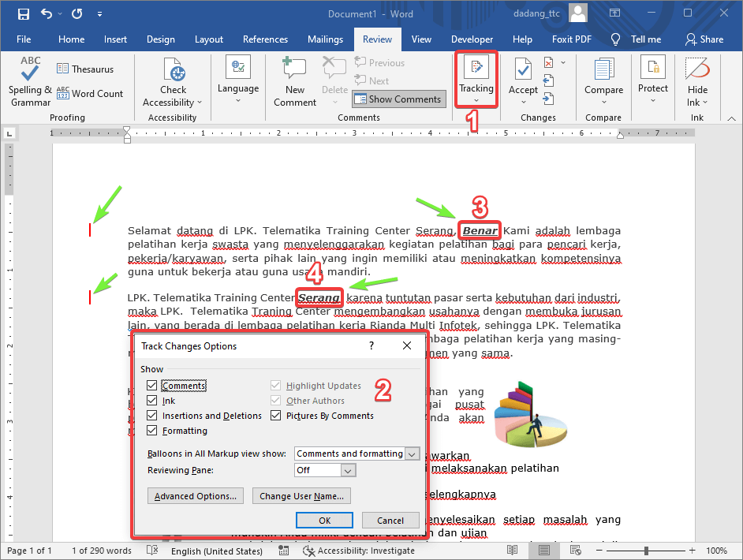Open the File menu tab

click(24, 39)
